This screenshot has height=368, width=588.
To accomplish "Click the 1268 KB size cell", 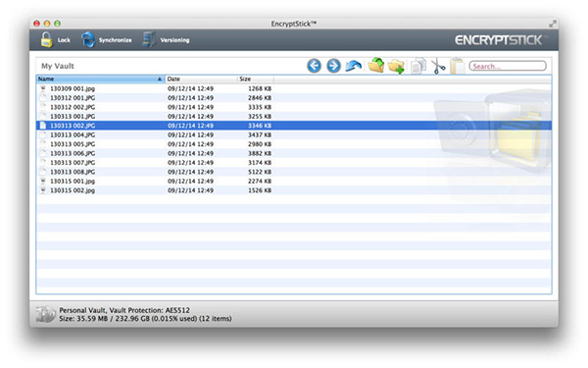I will pos(260,88).
